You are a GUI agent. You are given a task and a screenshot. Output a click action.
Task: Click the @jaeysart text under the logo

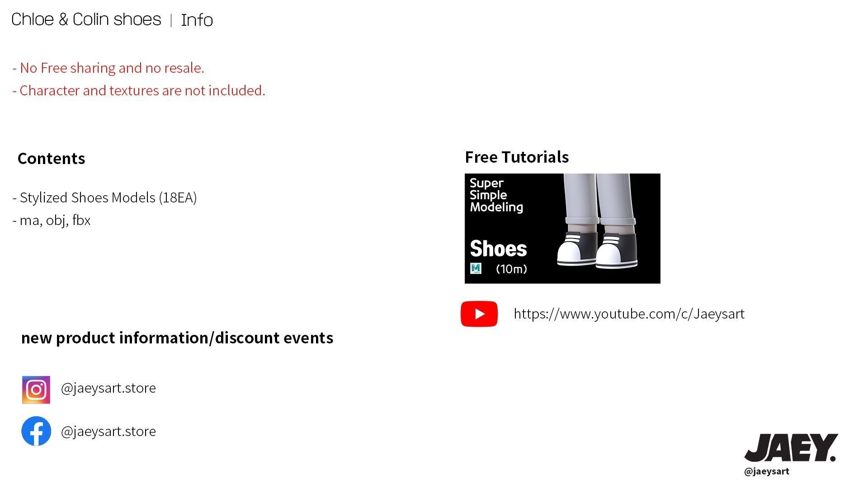(766, 471)
